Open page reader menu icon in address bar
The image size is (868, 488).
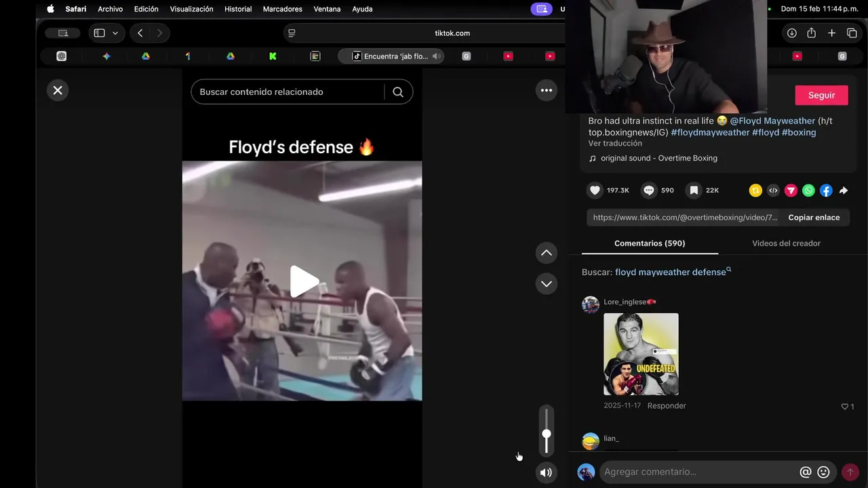coord(292,33)
